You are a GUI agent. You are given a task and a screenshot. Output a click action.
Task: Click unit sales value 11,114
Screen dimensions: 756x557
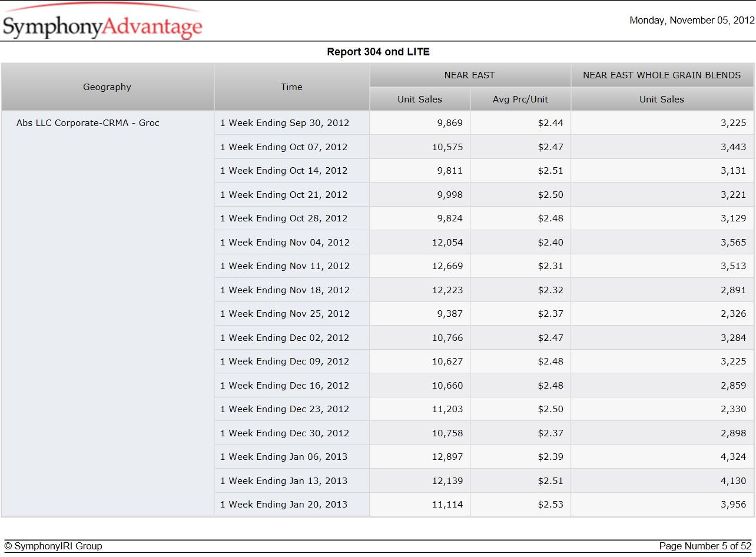point(447,505)
